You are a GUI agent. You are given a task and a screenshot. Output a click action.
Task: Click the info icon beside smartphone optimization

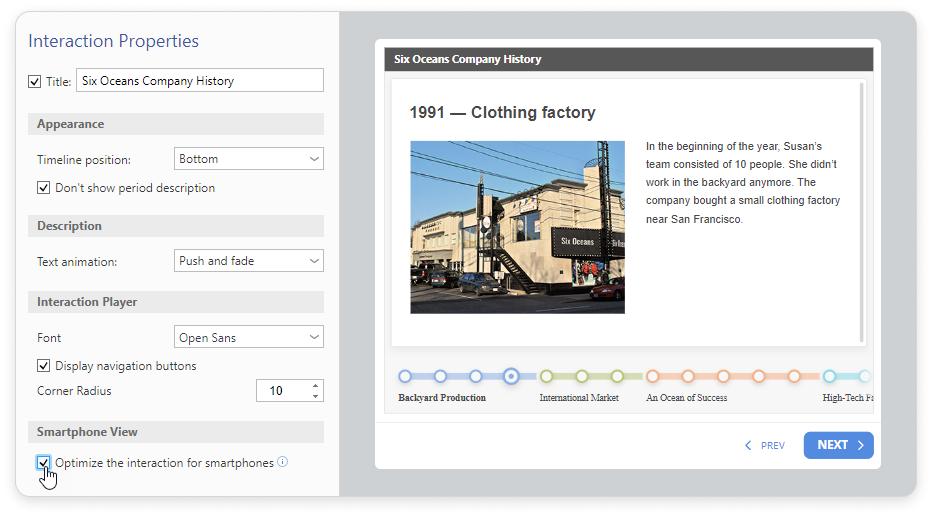(283, 462)
